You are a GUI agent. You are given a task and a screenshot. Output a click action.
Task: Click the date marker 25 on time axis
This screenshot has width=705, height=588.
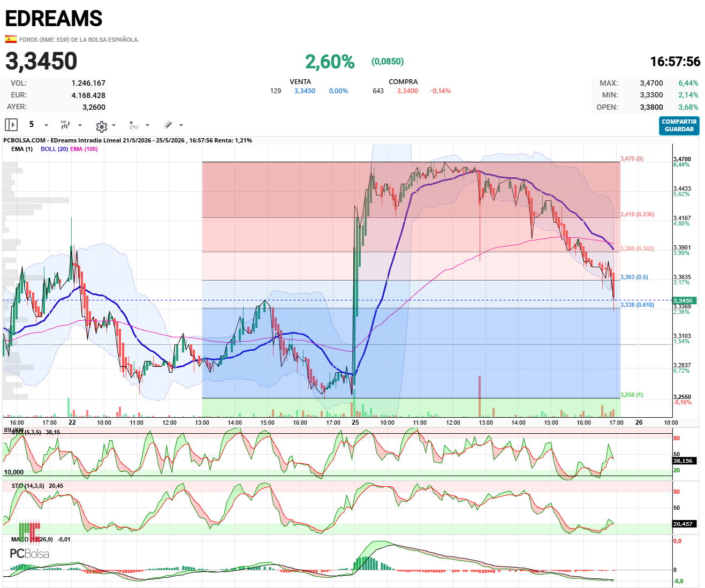355,422
